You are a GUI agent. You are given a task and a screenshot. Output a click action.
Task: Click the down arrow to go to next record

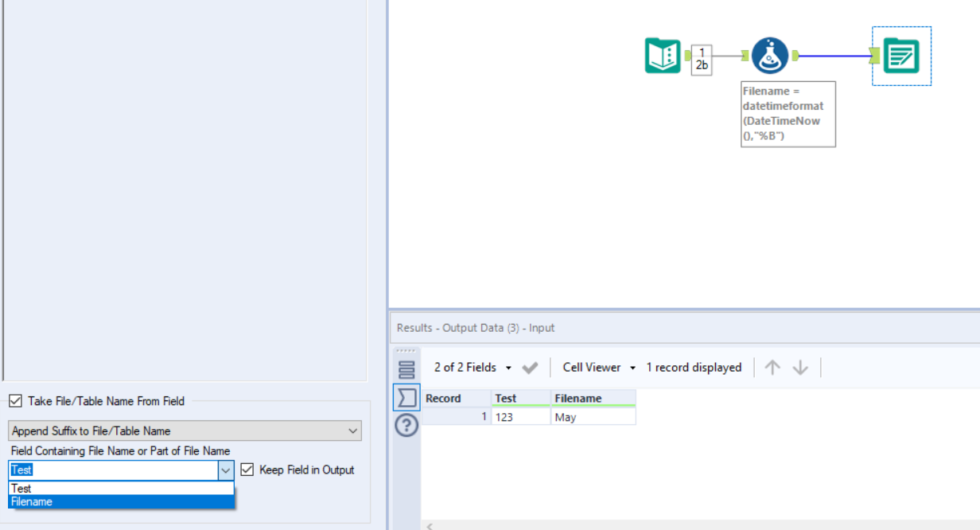pyautogui.click(x=800, y=367)
